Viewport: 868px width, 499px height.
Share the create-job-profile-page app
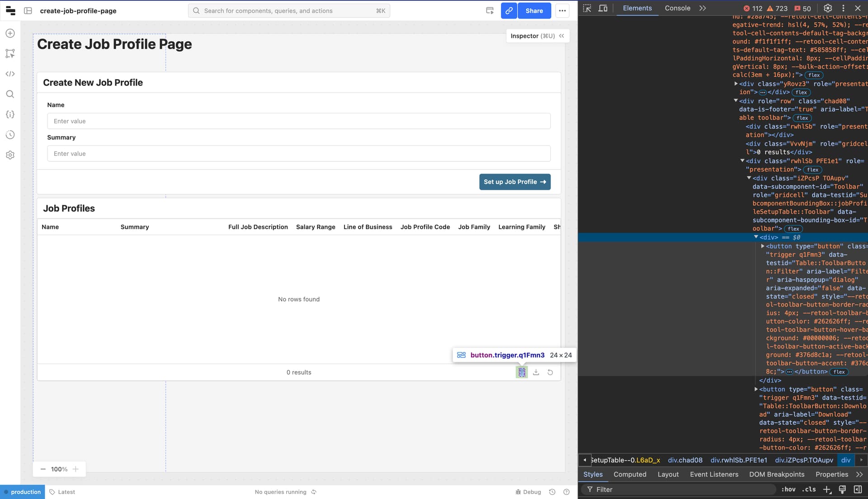(x=534, y=10)
